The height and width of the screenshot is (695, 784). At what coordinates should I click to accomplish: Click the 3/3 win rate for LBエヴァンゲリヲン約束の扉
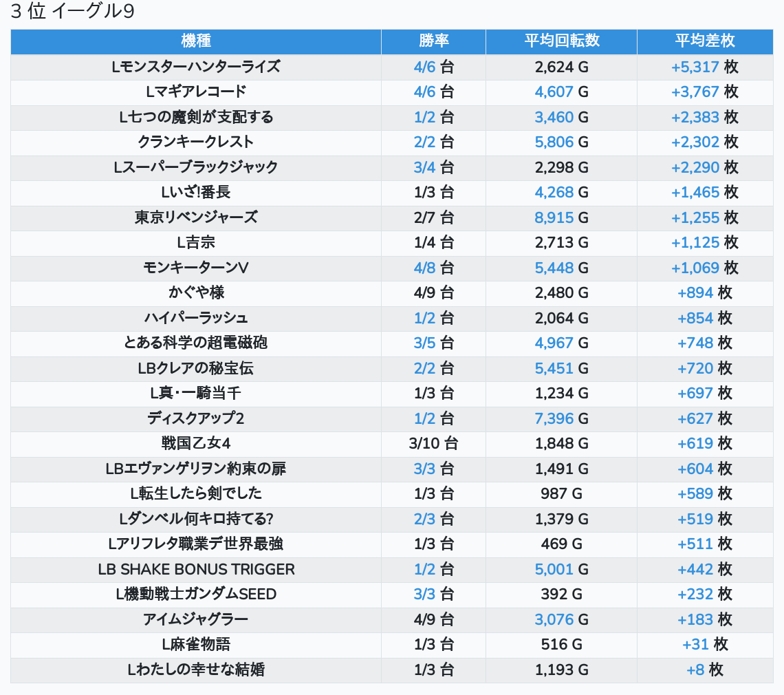point(424,469)
